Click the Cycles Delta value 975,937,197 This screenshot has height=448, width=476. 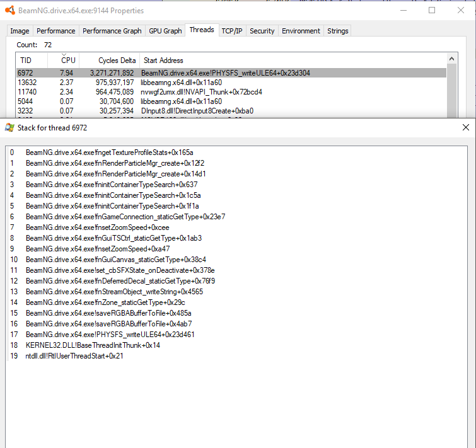pyautogui.click(x=115, y=83)
